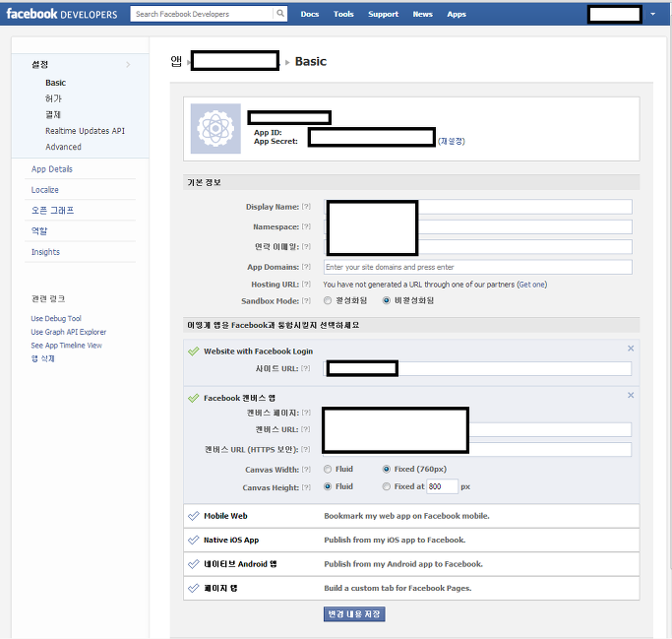
Task: Open Realtime Updates API settings
Action: (85, 131)
